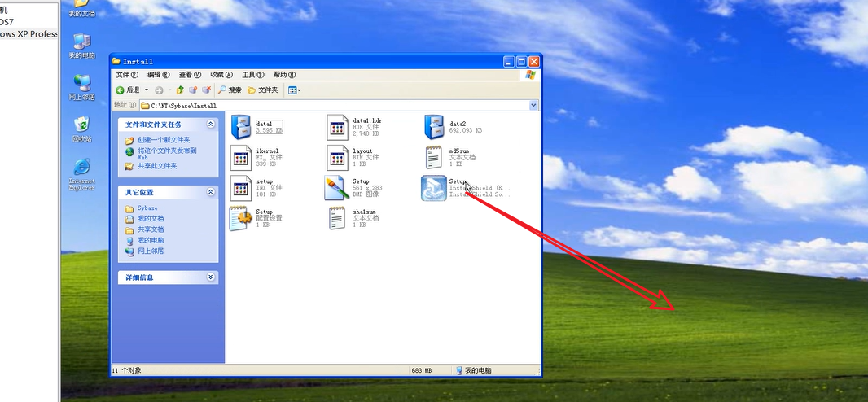Open 共享文档 link in side panel
Screen dimensions: 868x402
coord(151,229)
